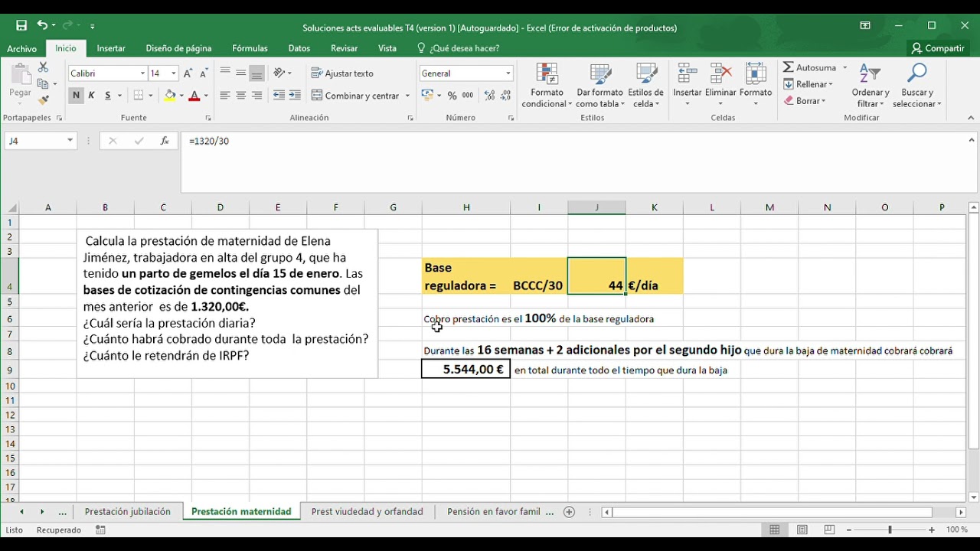Click the Copiar formato (brocha) icon
The width and height of the screenshot is (980, 551).
(44, 99)
